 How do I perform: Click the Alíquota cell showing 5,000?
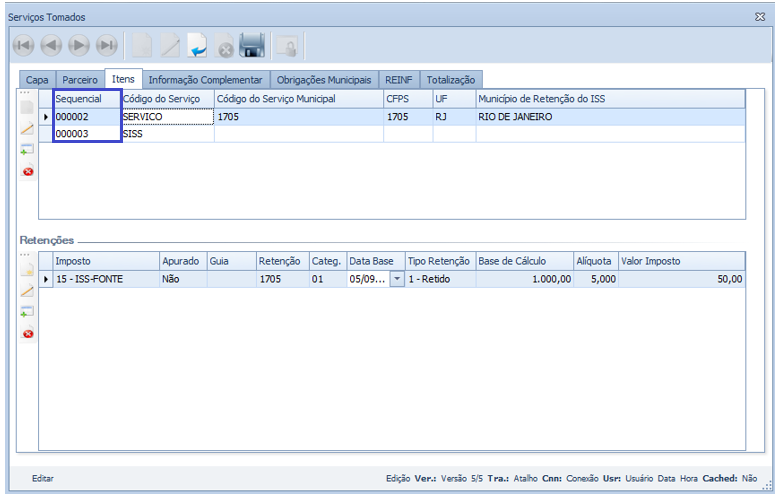coord(596,280)
